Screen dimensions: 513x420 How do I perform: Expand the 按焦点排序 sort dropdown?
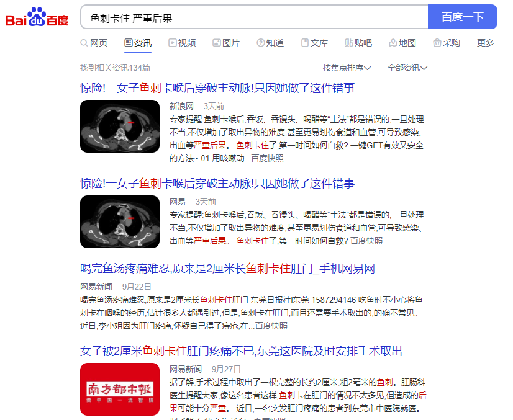point(347,68)
